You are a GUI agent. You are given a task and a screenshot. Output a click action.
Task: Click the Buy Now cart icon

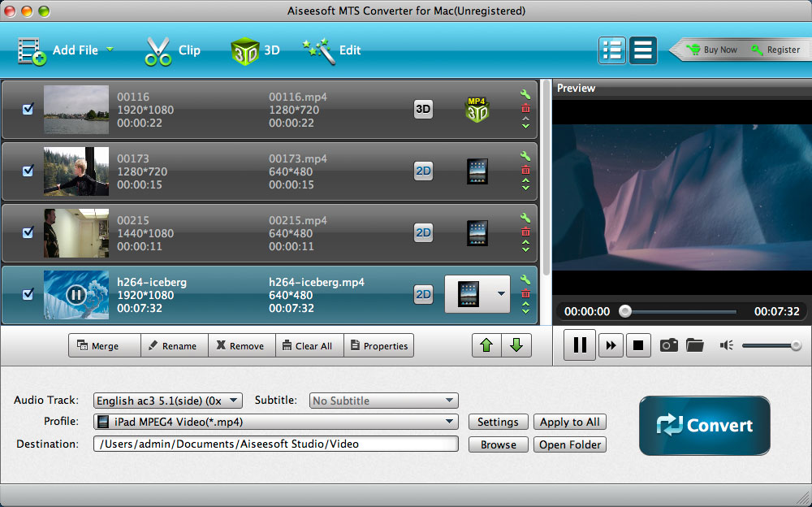coord(693,50)
